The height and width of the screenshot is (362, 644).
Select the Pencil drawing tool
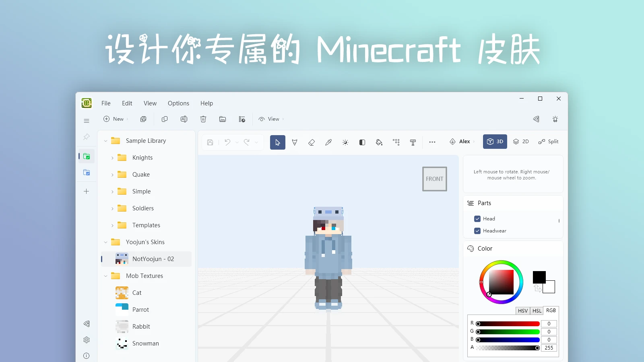(295, 142)
